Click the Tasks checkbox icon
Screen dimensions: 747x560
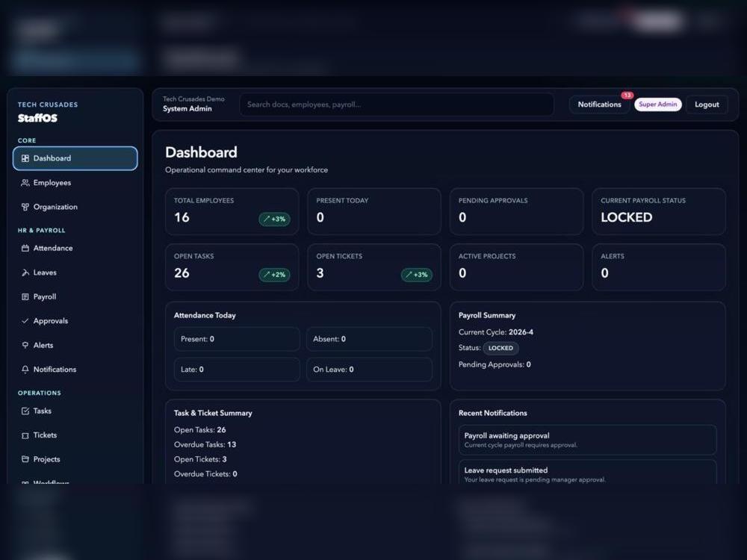pyautogui.click(x=25, y=411)
